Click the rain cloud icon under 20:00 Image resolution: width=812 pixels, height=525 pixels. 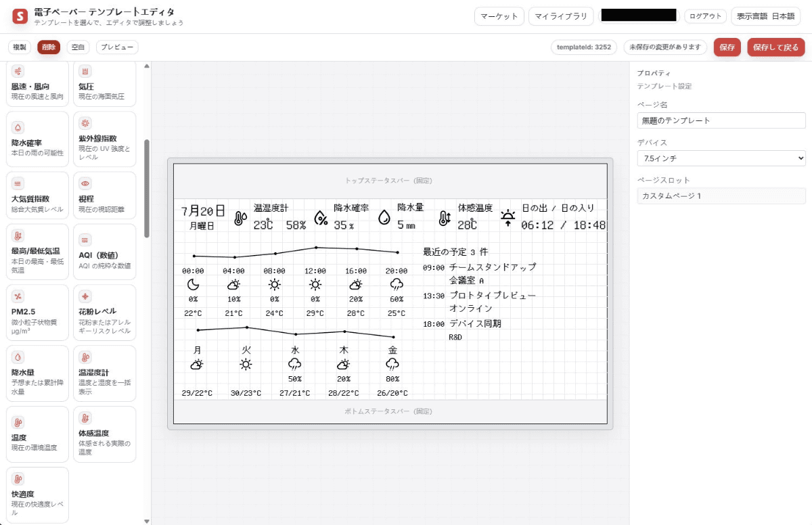coord(397,284)
